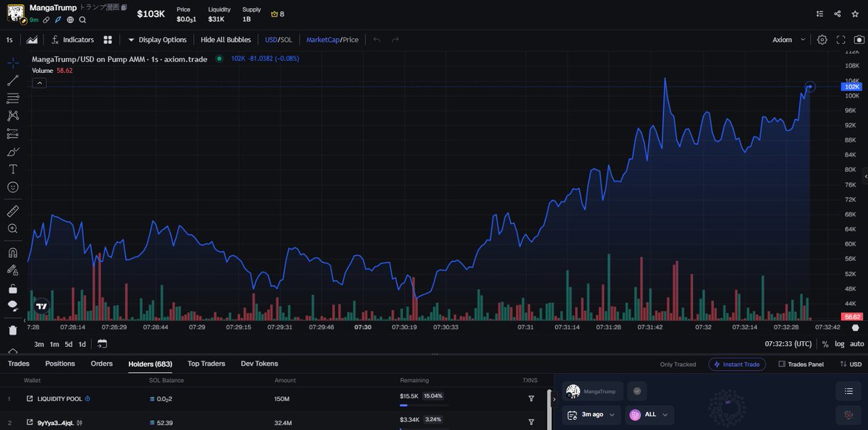
Task: Enter fullscreen chart mode
Action: (x=841, y=40)
